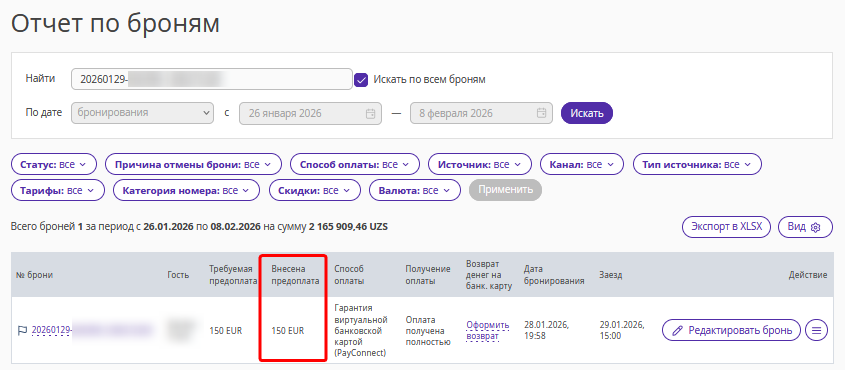Click the check-in cell 29.01.2026, 15:00
845x370 pixels.
[622, 330]
